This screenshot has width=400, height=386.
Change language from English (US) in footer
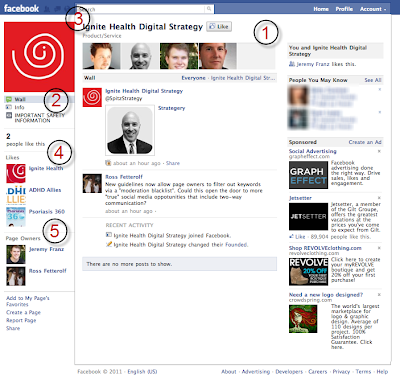[x=142, y=372]
